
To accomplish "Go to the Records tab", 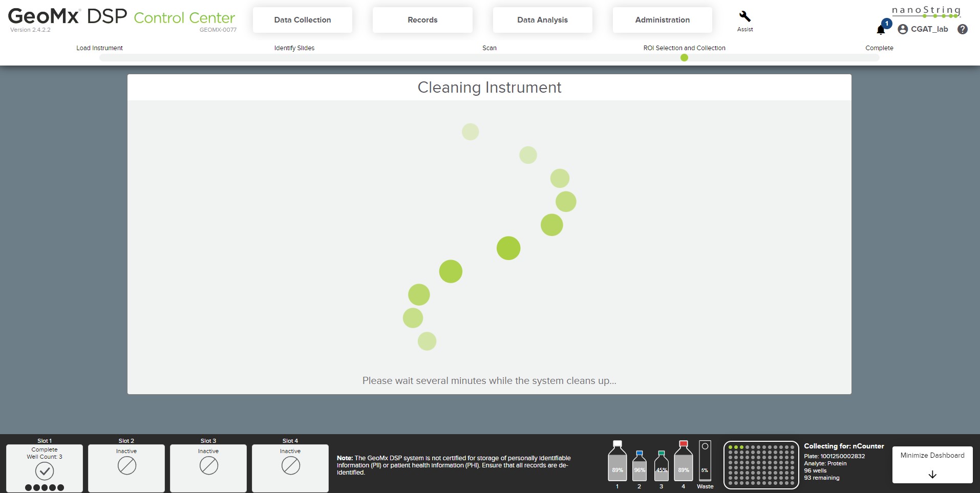I will pyautogui.click(x=422, y=20).
